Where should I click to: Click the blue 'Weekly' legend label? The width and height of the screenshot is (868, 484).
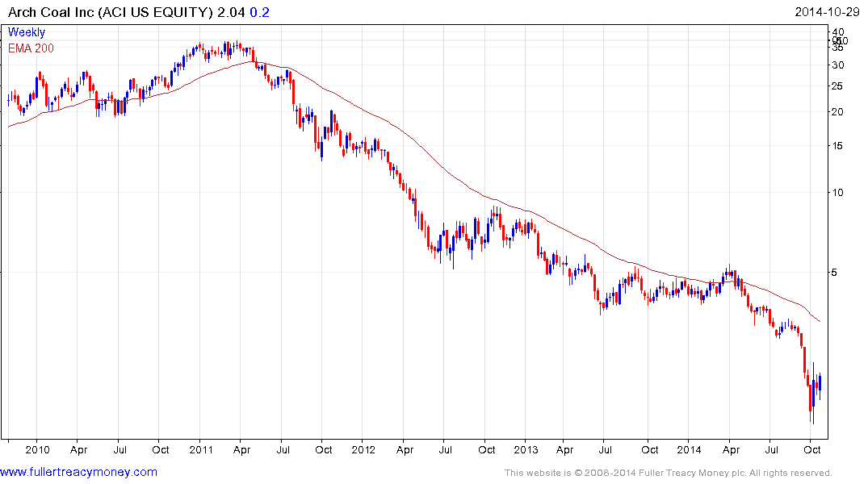[27, 32]
